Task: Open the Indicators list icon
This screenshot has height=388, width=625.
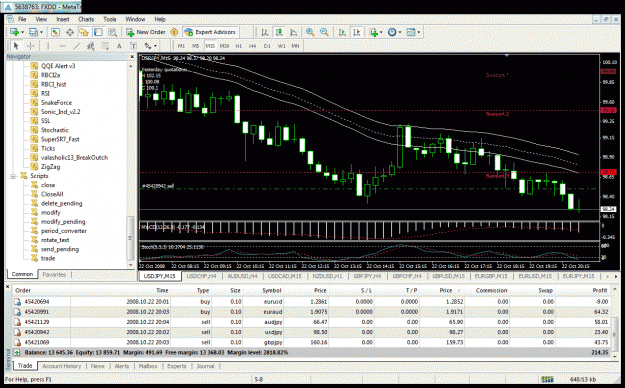Action: pyautogui.click(x=373, y=32)
